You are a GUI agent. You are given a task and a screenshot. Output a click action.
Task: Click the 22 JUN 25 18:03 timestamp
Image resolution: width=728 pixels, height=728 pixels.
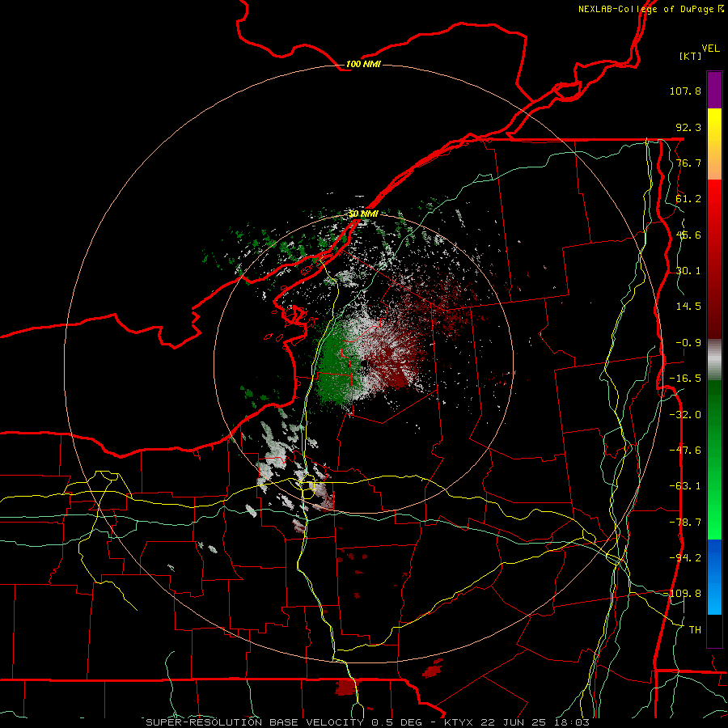(x=535, y=722)
